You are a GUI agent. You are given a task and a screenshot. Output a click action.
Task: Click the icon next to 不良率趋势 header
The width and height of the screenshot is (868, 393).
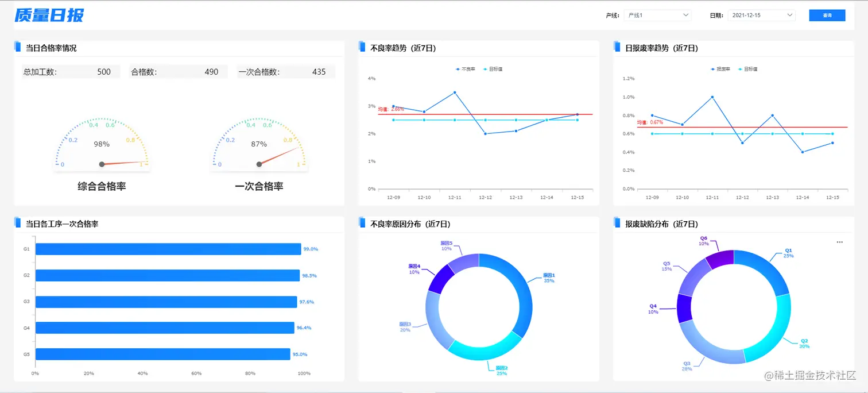tap(362, 48)
